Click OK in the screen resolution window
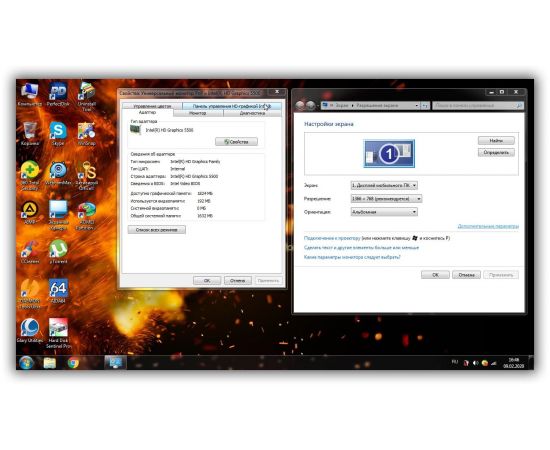Image resolution: width=550 pixels, height=450 pixels. (x=435, y=275)
